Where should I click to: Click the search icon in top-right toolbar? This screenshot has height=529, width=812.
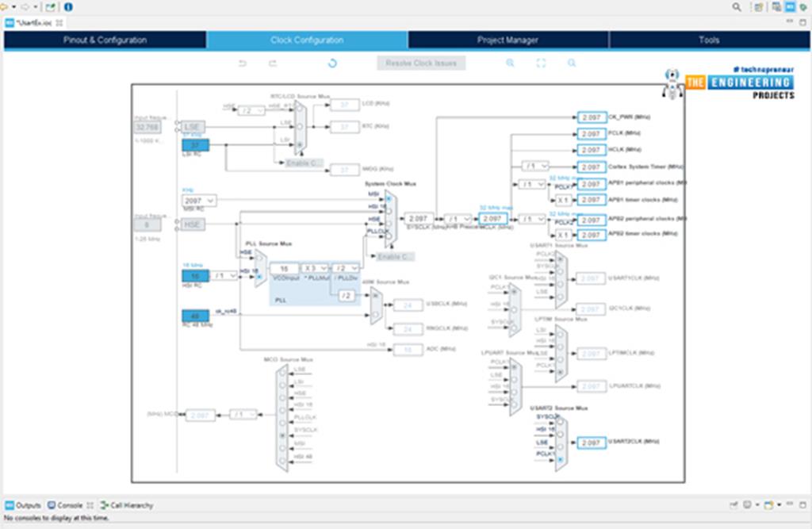point(737,7)
